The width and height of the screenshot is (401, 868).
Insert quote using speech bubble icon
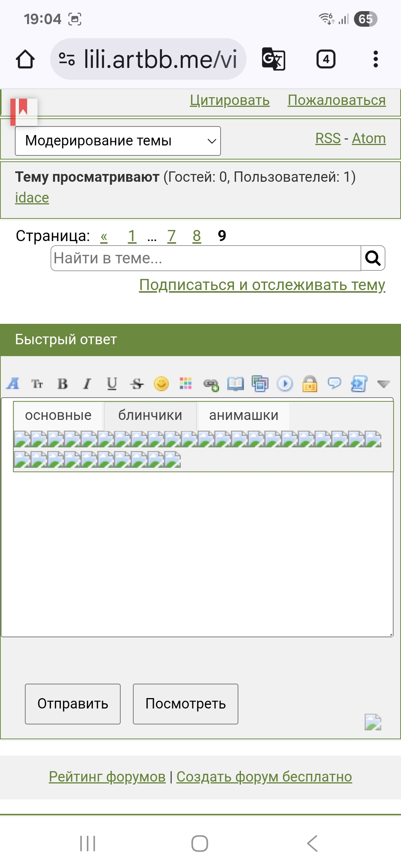click(x=334, y=384)
